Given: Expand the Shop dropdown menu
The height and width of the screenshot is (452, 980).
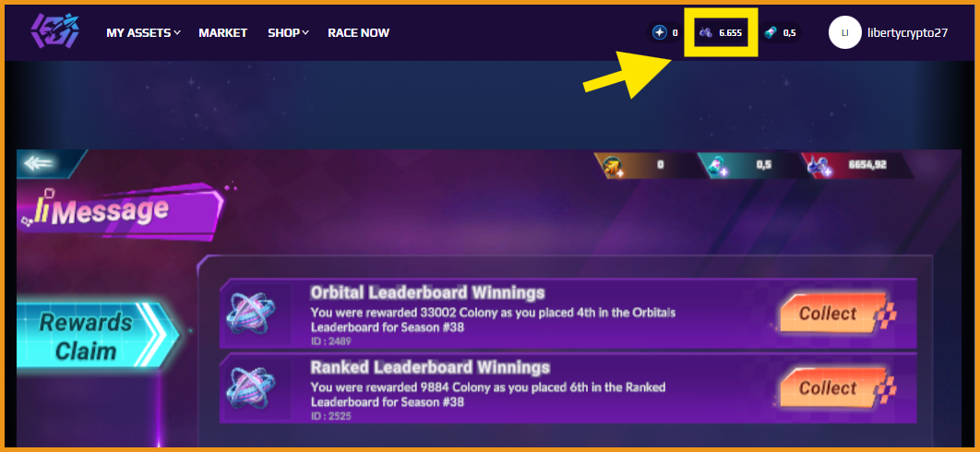Looking at the screenshot, I should pos(288,32).
